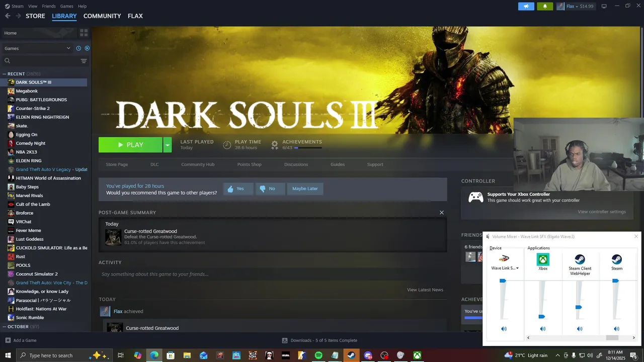The height and width of the screenshot is (362, 644).
Task: Dismiss the Post-Game Summary with X
Action: click(x=442, y=213)
